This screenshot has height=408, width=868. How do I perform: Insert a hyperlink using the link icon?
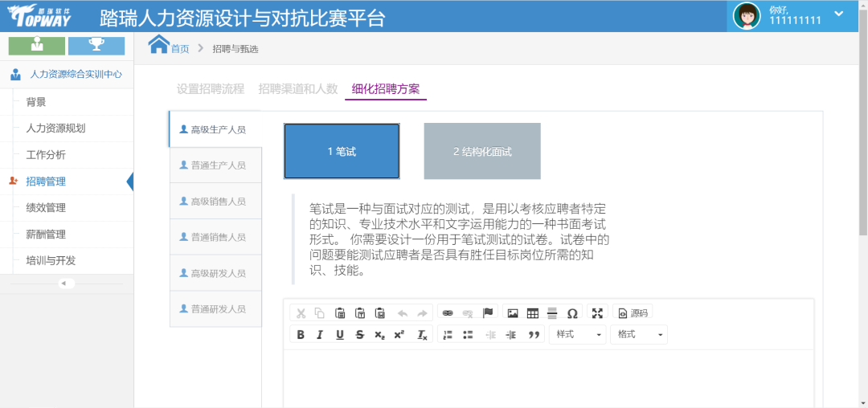point(448,313)
